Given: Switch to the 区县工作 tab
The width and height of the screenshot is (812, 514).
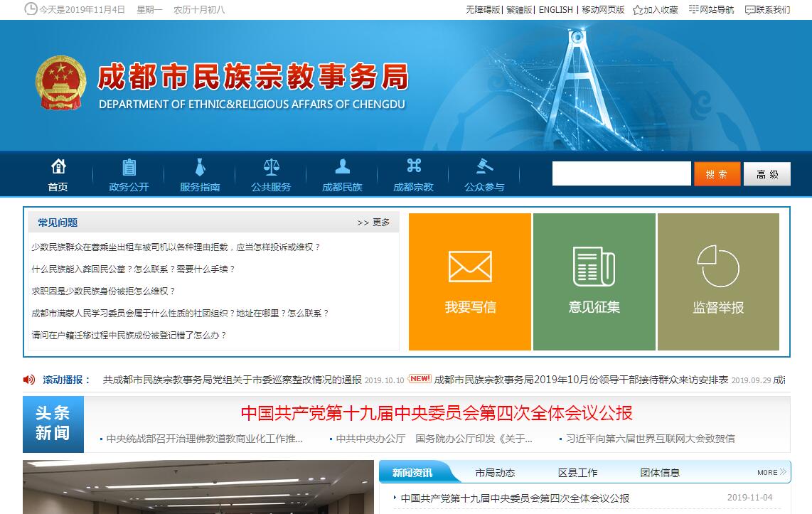Looking at the screenshot, I should pos(577,473).
